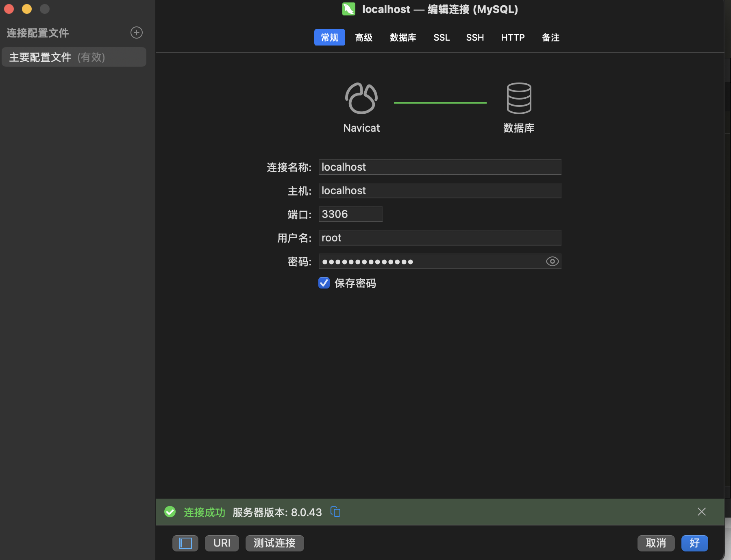The image size is (731, 560).
Task: Click the 端口 field showing 3306
Action: point(351,214)
